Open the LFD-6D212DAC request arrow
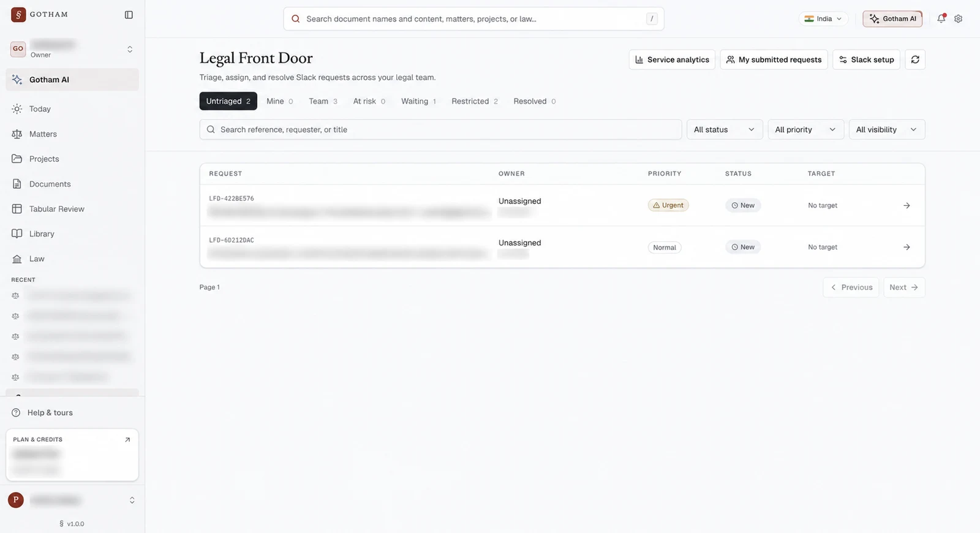Image resolution: width=980 pixels, height=533 pixels. pos(907,248)
